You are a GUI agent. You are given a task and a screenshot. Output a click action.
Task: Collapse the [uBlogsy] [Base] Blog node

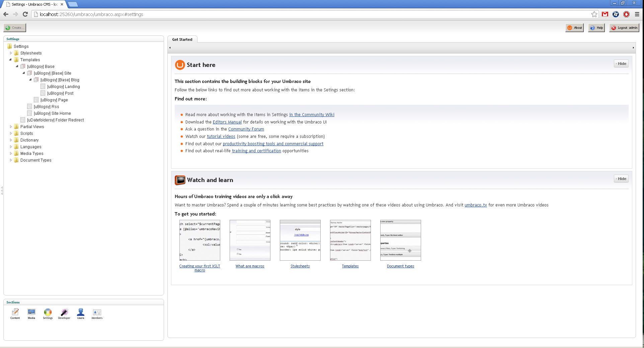pyautogui.click(x=30, y=80)
